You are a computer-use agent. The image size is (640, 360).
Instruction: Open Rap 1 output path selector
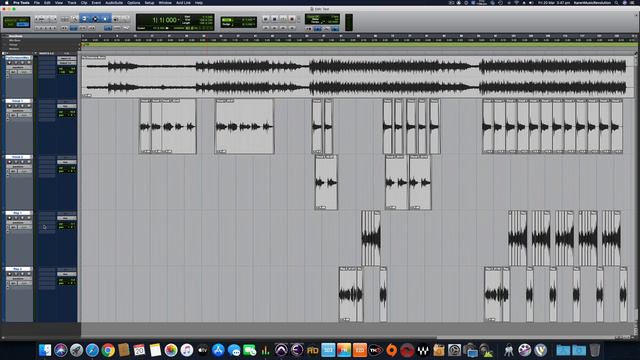tap(67, 218)
